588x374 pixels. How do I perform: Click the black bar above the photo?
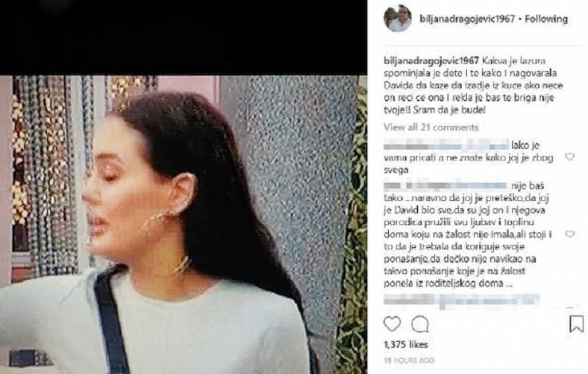tap(184, 37)
